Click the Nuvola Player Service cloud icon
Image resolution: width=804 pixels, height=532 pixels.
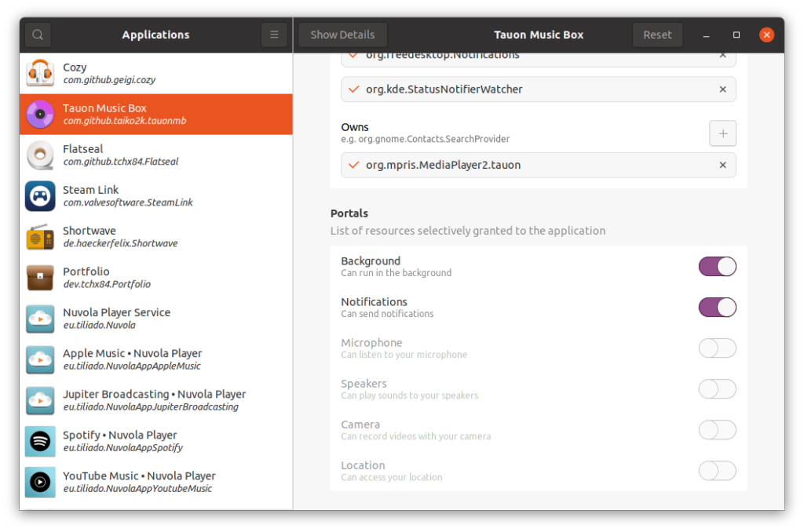(x=40, y=319)
